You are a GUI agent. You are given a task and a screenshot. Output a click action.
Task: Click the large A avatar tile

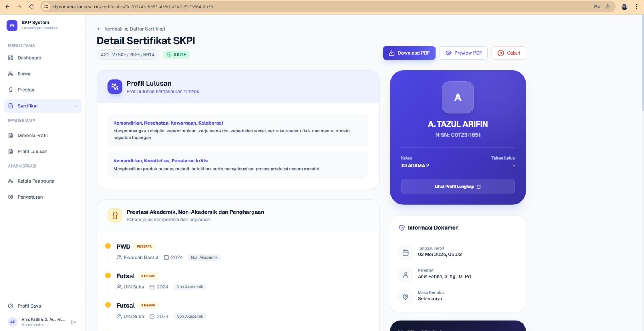click(x=458, y=97)
